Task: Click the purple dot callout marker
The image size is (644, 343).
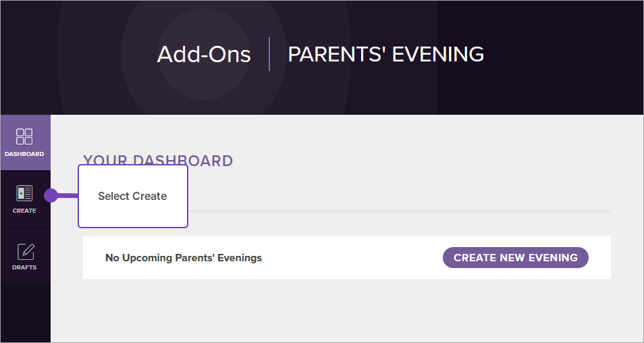Action: [x=51, y=196]
